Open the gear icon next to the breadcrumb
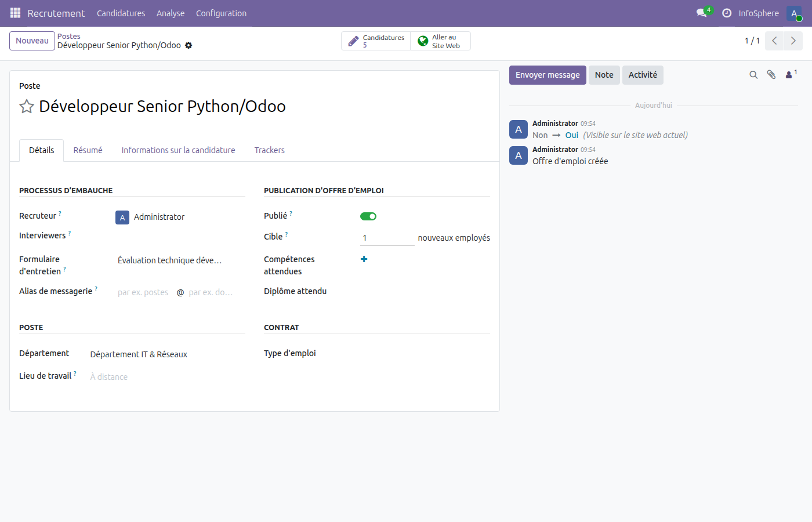Screen dimensions: 812x522 (x=188, y=45)
